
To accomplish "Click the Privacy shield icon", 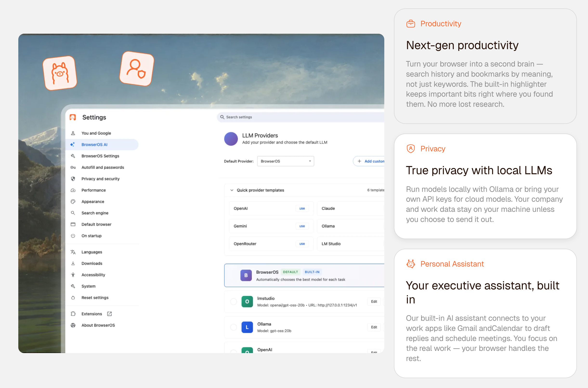I will (x=411, y=149).
